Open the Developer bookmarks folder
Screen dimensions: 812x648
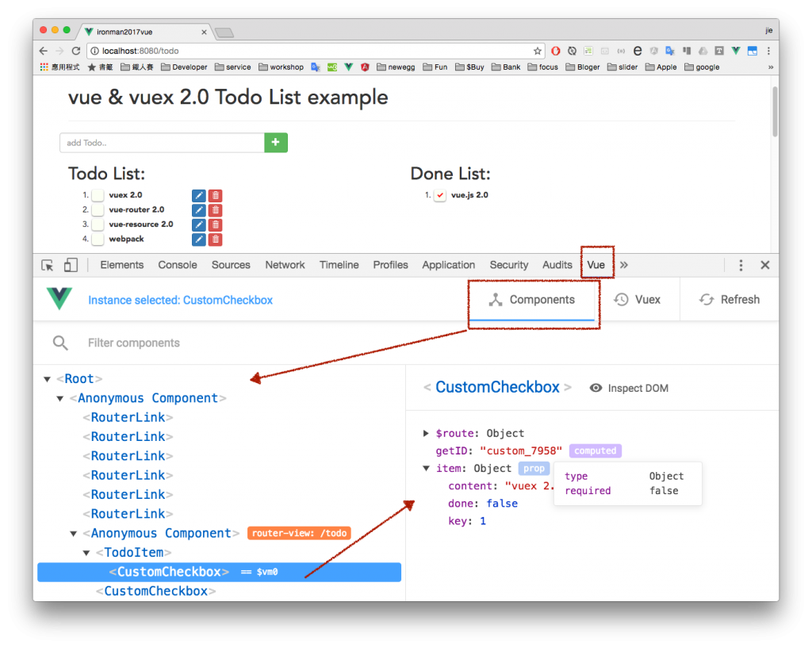184,67
